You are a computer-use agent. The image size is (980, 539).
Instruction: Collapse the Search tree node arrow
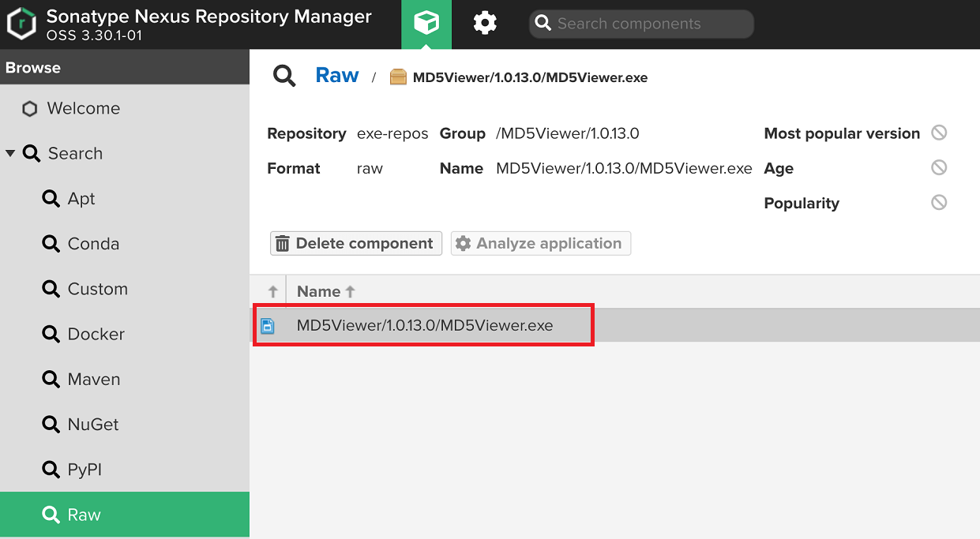click(10, 153)
